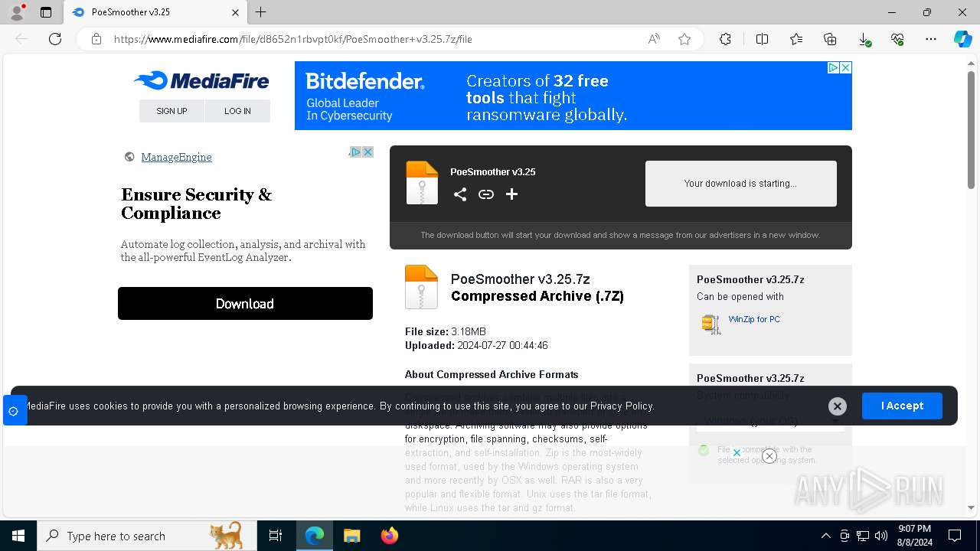Open Firefox from the taskbar
This screenshot has height=551, width=980.
click(x=390, y=536)
